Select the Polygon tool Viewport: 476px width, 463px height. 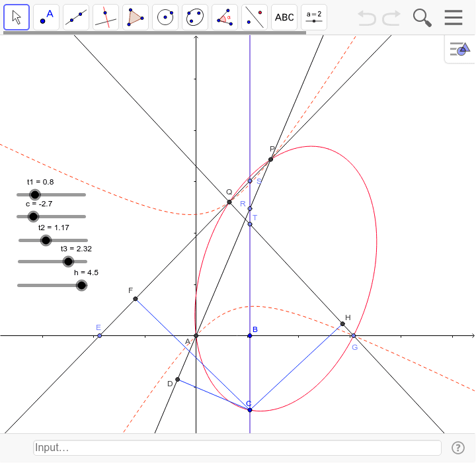point(136,17)
